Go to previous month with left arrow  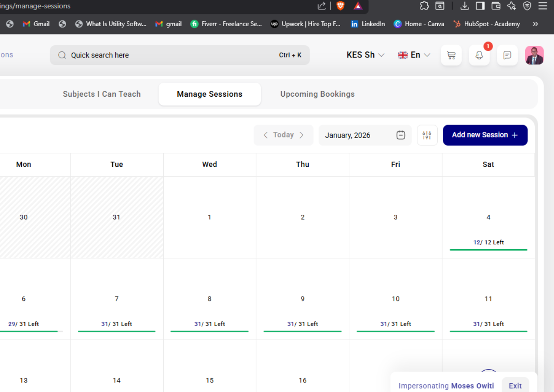265,135
